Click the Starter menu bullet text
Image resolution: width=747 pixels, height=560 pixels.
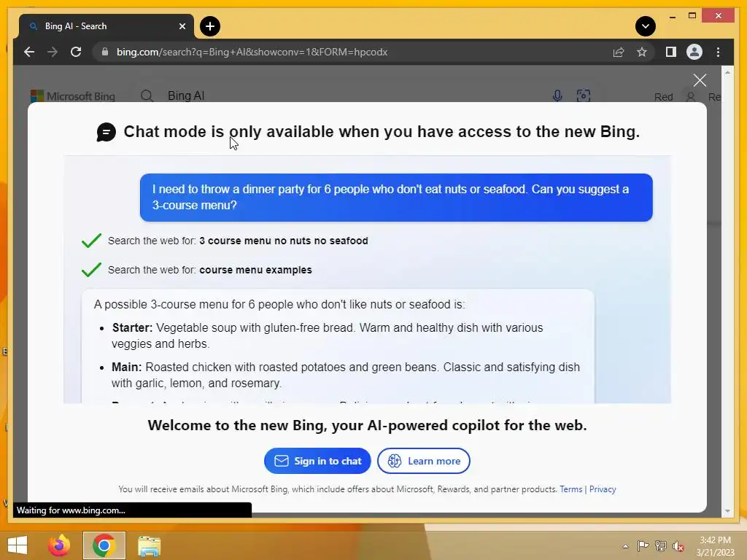[328, 335]
